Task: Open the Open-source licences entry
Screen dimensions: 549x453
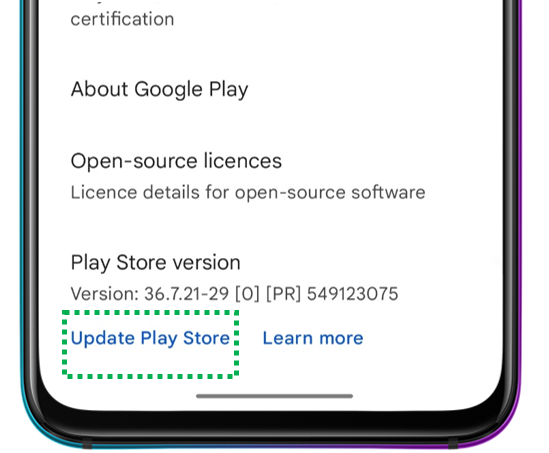Action: 176,161
